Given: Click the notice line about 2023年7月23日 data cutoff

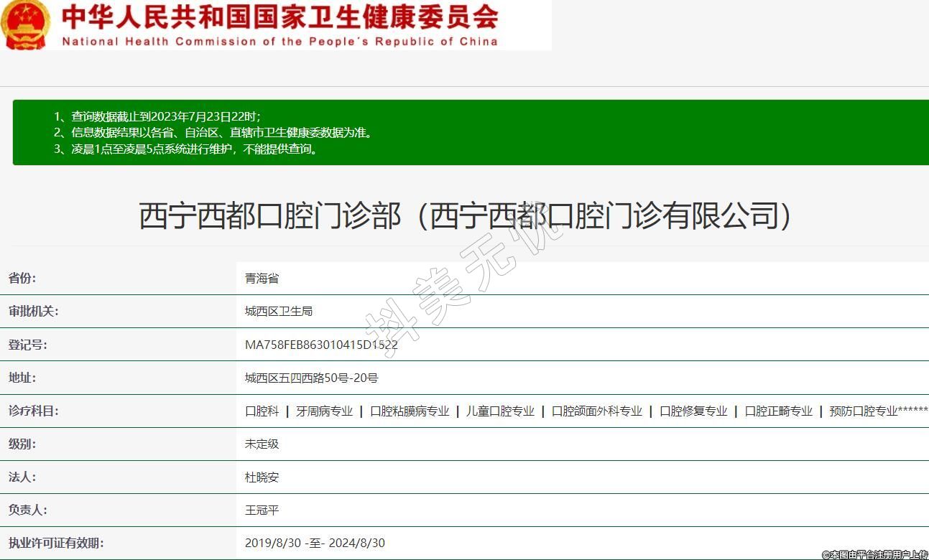Looking at the screenshot, I should (157, 116).
